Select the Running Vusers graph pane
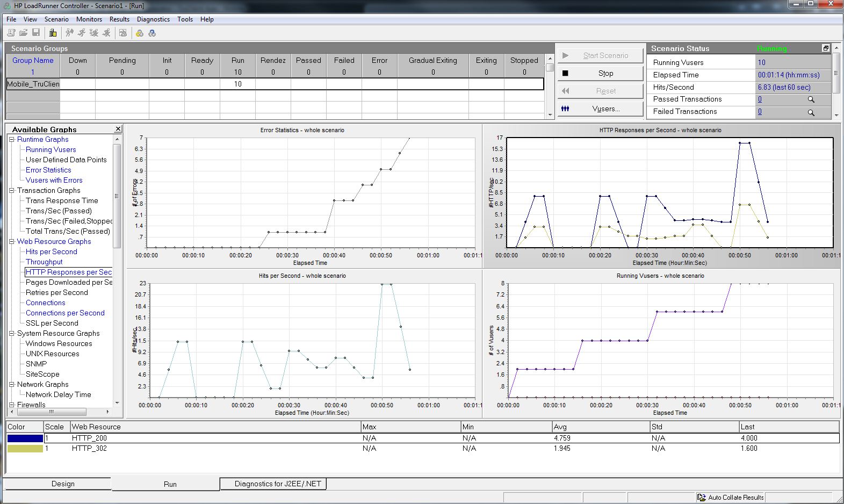 (x=661, y=344)
